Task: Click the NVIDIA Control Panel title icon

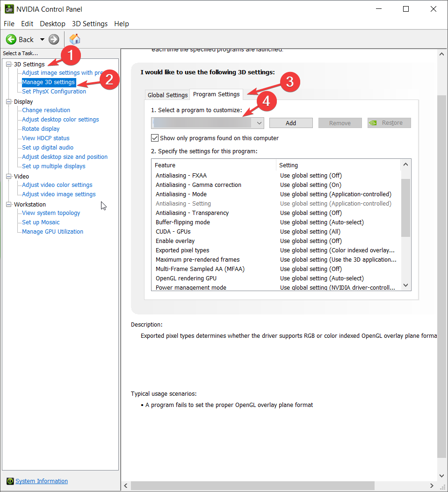Action: click(x=9, y=9)
